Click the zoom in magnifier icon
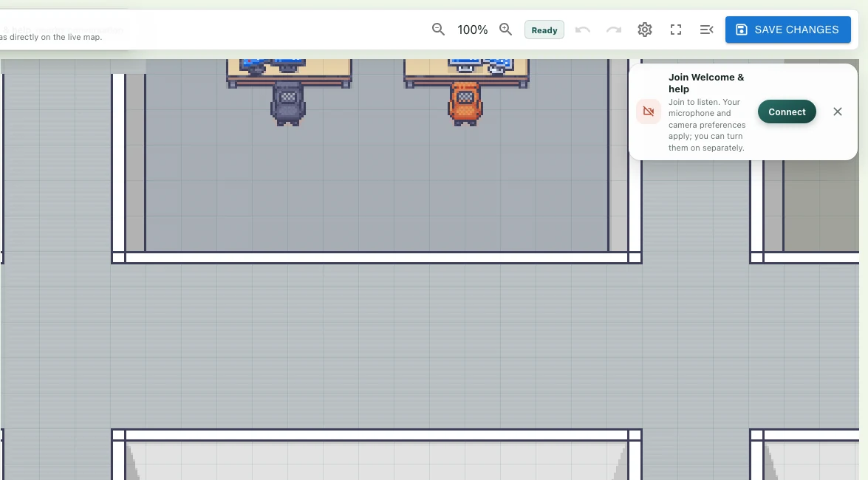This screenshot has width=868, height=480. pos(505,30)
